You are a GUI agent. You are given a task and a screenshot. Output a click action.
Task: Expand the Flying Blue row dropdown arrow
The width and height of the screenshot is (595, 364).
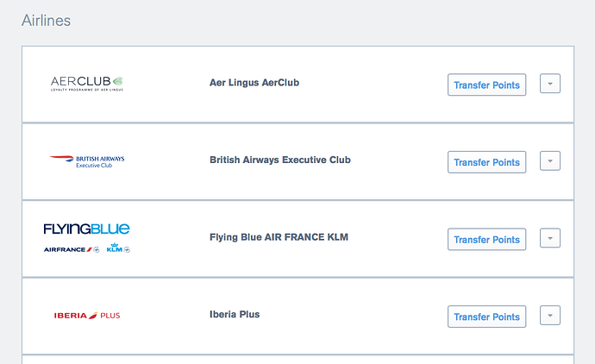pyautogui.click(x=550, y=238)
